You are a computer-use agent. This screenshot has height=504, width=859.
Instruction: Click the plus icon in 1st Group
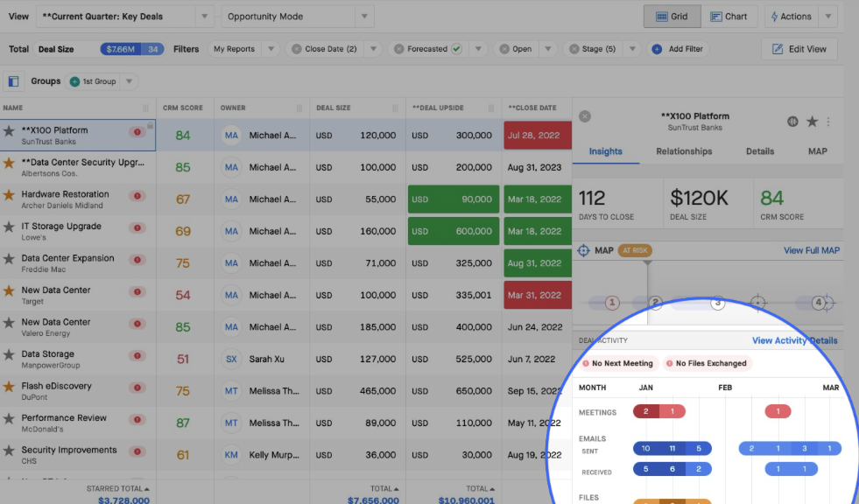pos(74,81)
